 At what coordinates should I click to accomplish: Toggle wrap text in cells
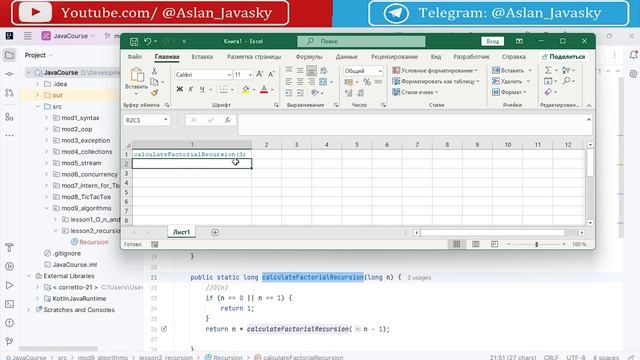coord(323,71)
